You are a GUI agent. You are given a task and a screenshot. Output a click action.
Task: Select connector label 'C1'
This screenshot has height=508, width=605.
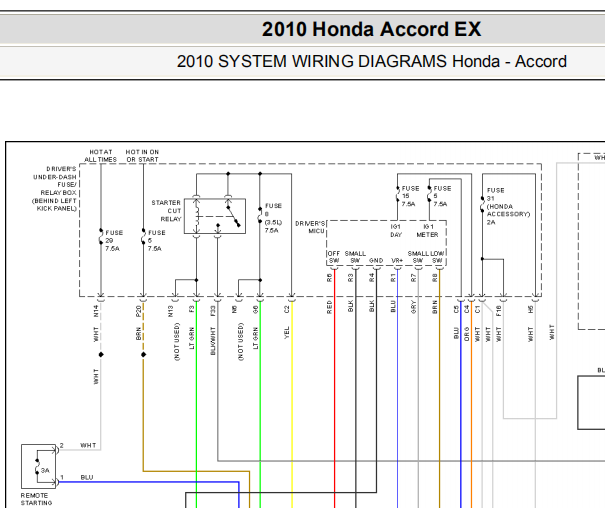(477, 309)
